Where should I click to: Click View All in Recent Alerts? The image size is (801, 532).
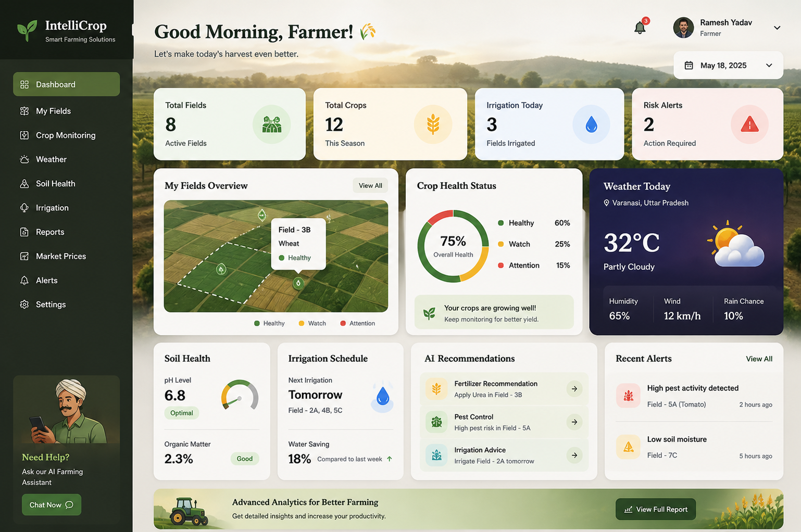[759, 359]
